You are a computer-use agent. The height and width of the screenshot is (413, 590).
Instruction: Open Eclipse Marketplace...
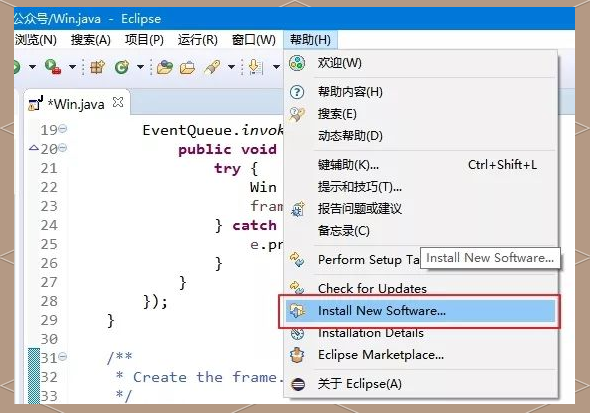click(420, 355)
